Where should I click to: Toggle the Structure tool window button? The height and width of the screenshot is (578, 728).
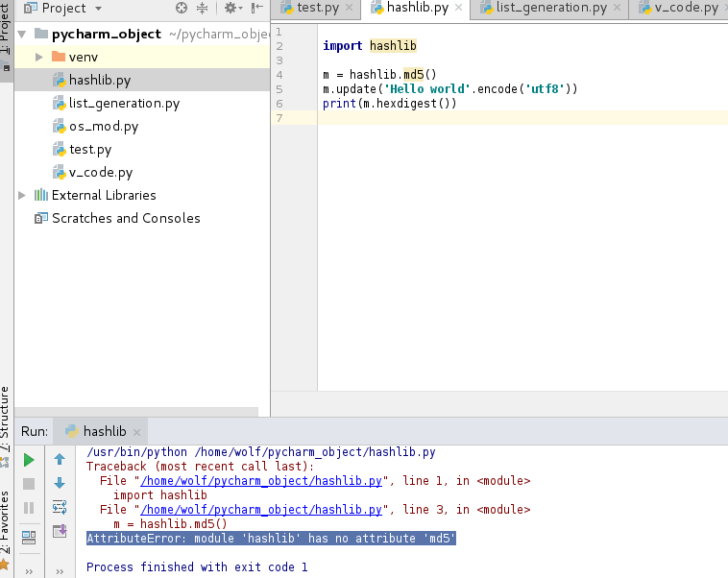click(6, 420)
